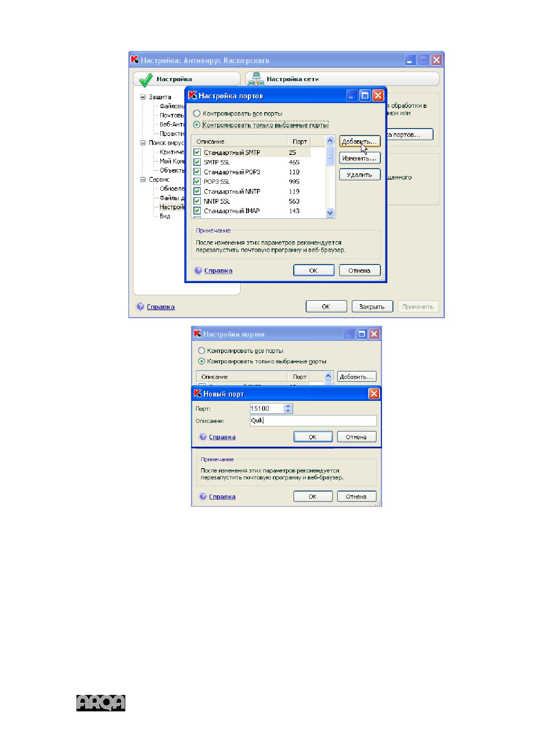Screen dimensions: 535x756
Task: Collapse the Поиск вирусов tree node
Action: click(x=143, y=143)
